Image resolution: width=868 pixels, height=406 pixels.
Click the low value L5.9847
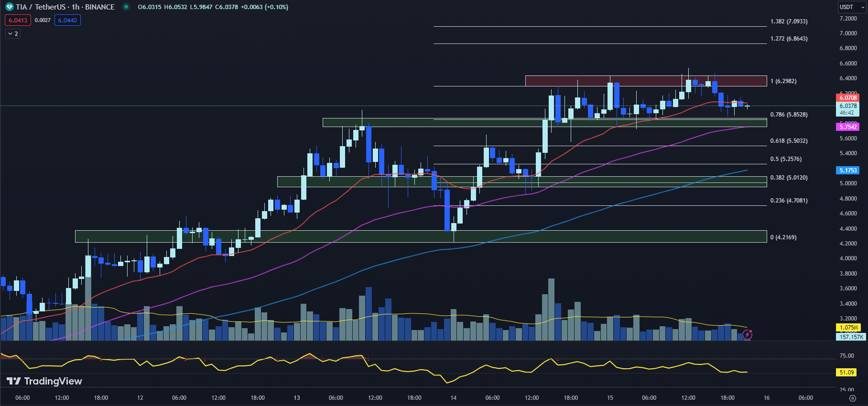201,7
